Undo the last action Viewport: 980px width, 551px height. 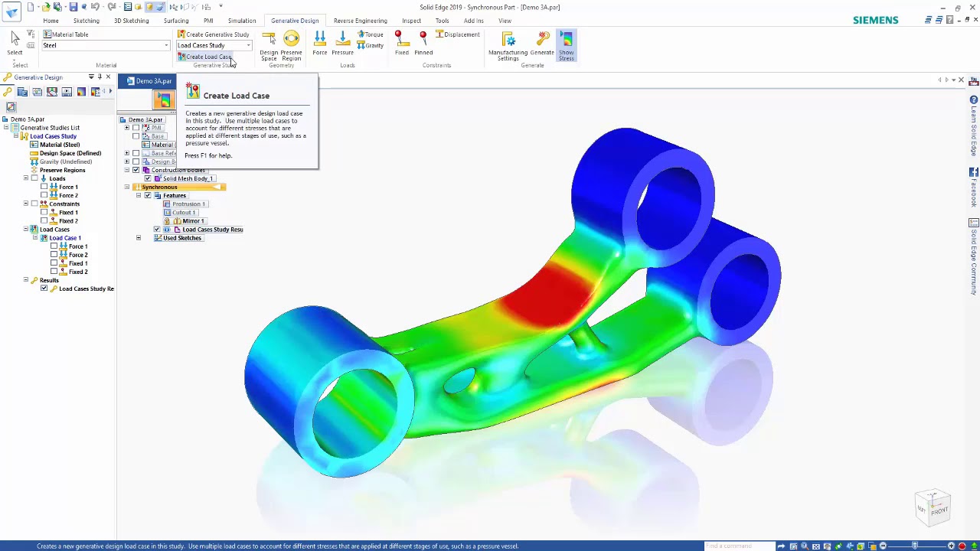(95, 7)
